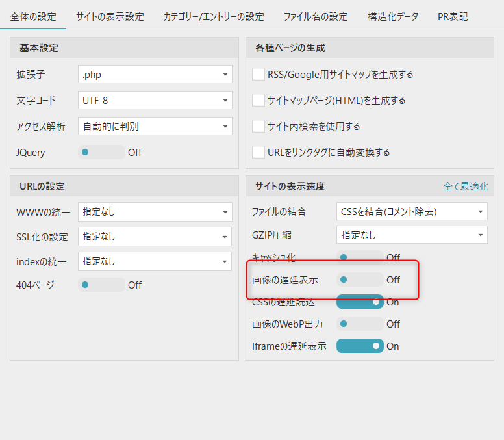Viewport: 504px width, 440px height.
Task: Switch to the サイトの表示設定 tab
Action: pos(109,17)
